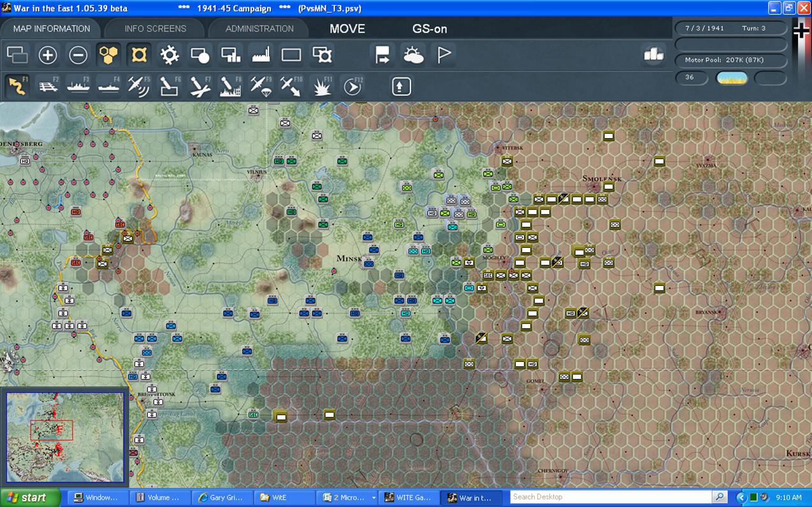The width and height of the screenshot is (812, 507).
Task: Select the Soviet unit nearest Vyazma
Action: coord(660,161)
